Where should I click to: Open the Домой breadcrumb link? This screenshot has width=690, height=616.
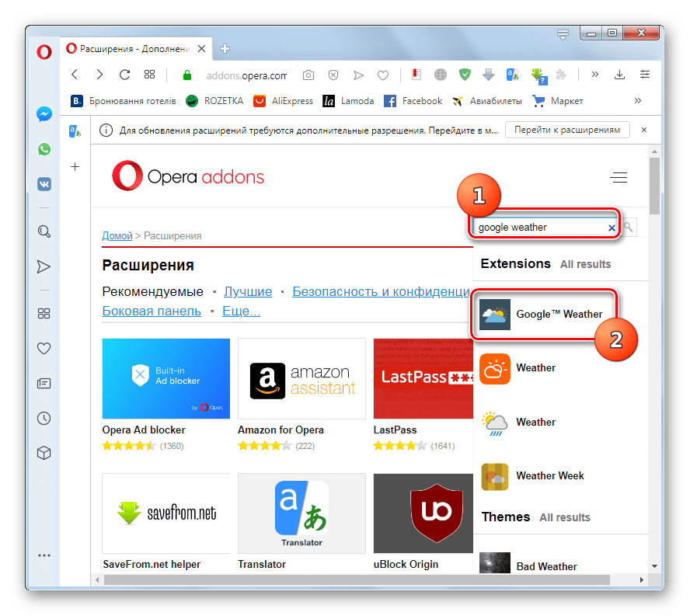point(117,236)
